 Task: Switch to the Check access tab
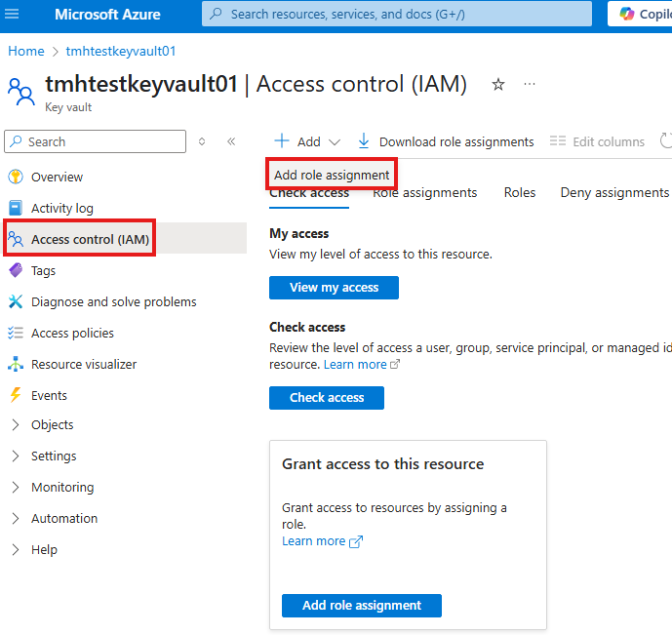pyautogui.click(x=309, y=194)
